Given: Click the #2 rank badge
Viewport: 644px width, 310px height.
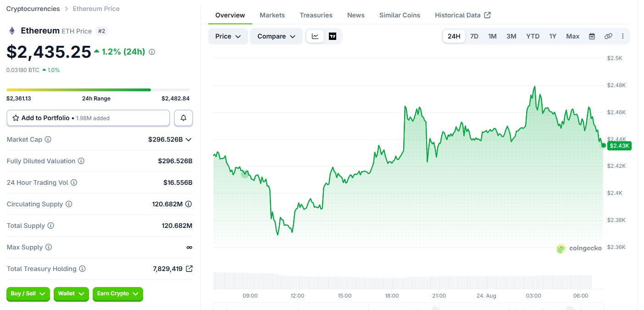Looking at the screenshot, I should point(102,31).
